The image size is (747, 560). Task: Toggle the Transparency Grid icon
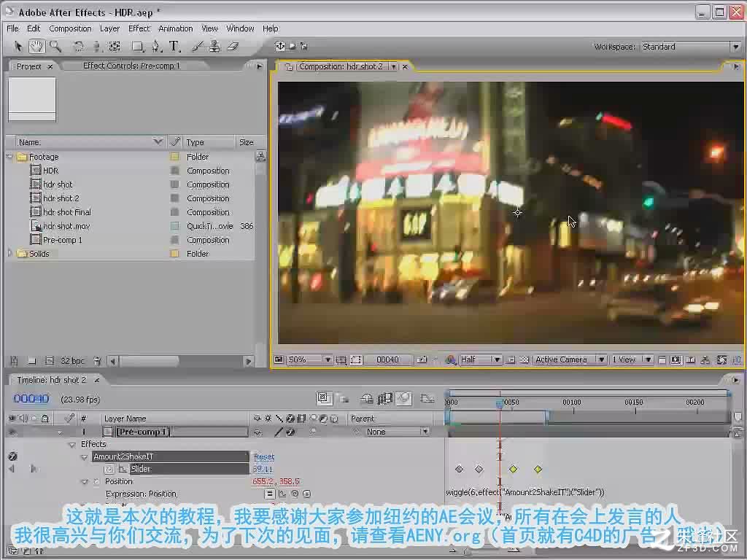(524, 360)
